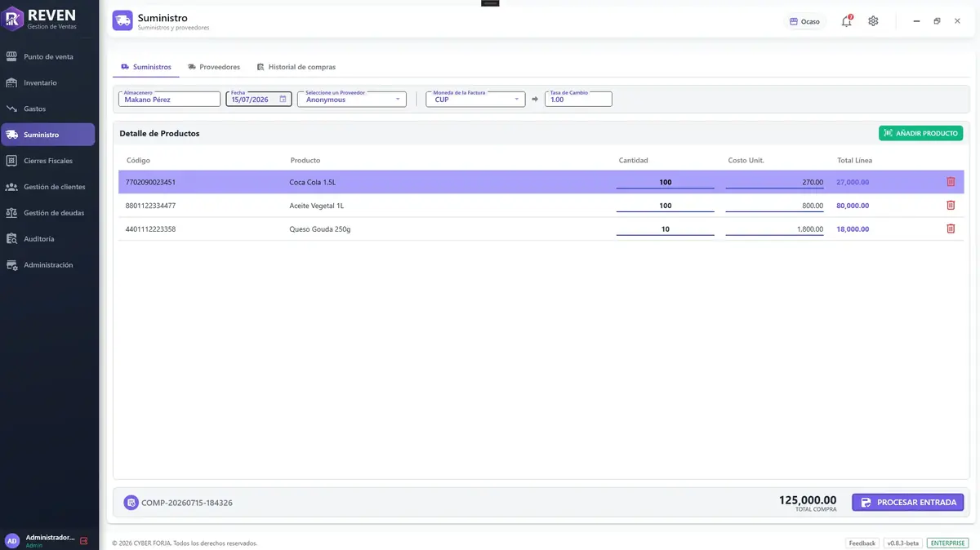
Task: Delete the Coca Cola 1.5L row
Action: click(x=951, y=182)
